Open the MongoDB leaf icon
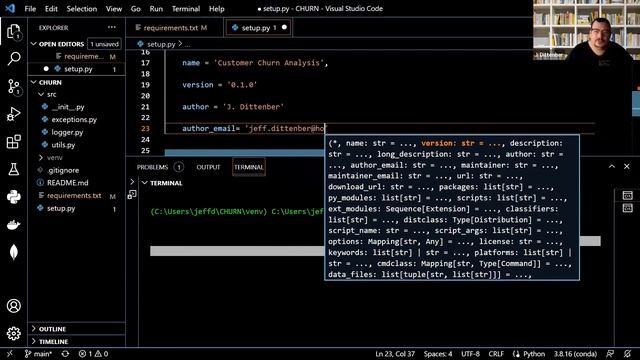 13,252
